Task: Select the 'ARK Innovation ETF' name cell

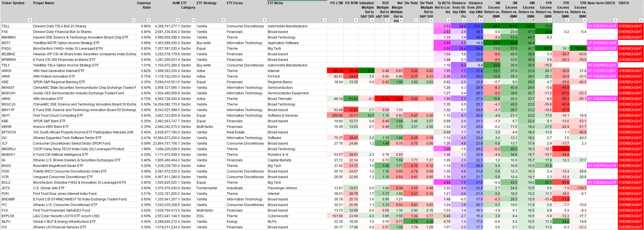Action: point(84,99)
